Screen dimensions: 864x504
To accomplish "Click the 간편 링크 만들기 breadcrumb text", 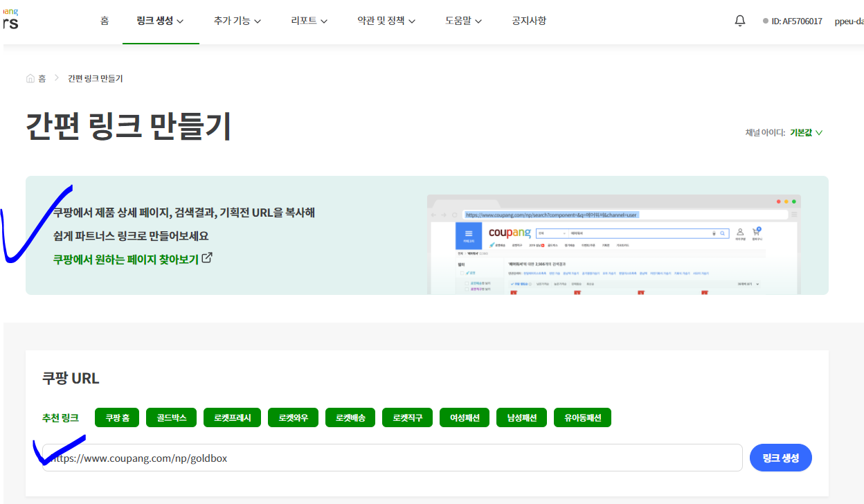I will [96, 78].
